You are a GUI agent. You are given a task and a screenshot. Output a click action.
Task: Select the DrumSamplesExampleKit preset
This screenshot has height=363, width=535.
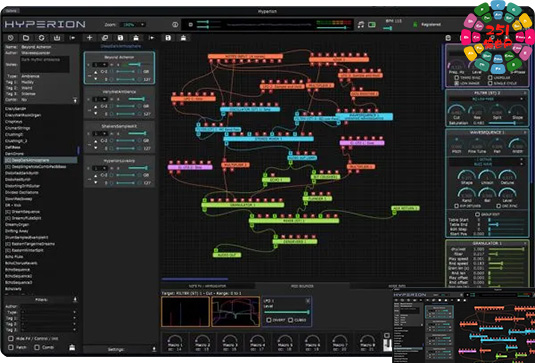[26, 237]
